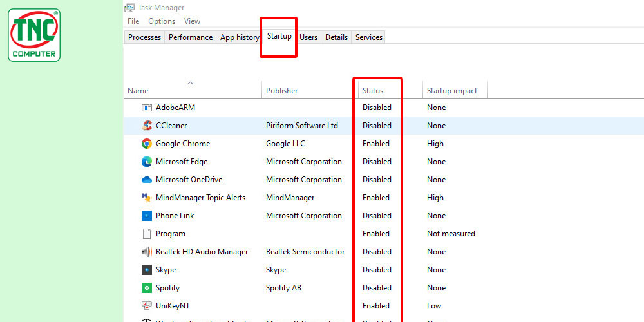Sort by the Status column header
Screen dimensions: 644x322
click(372, 91)
